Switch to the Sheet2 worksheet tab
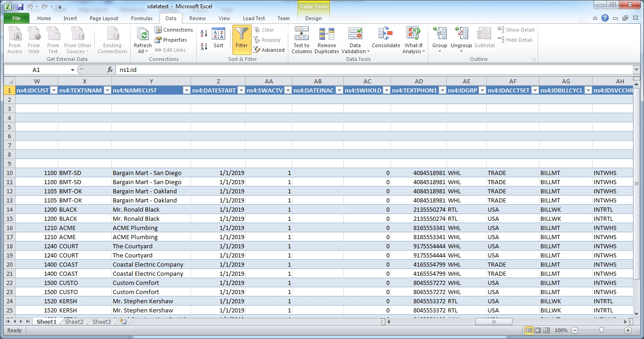The image size is (644, 339). point(74,322)
